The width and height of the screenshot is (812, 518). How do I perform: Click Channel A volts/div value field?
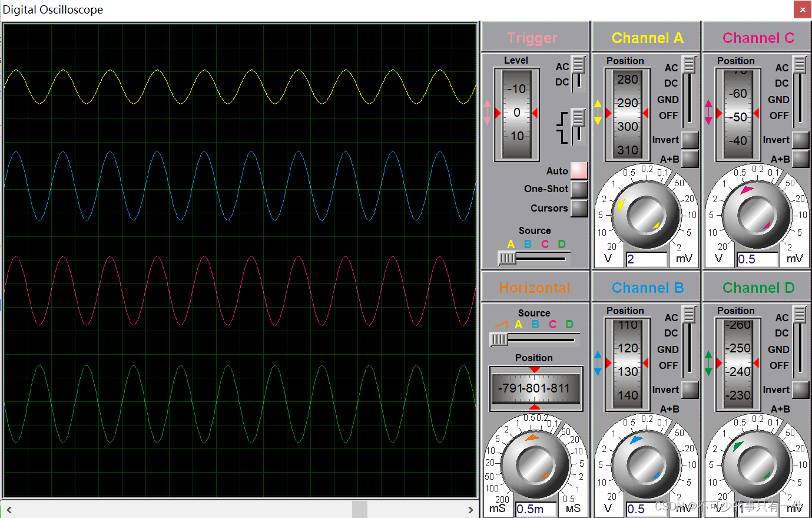point(647,259)
